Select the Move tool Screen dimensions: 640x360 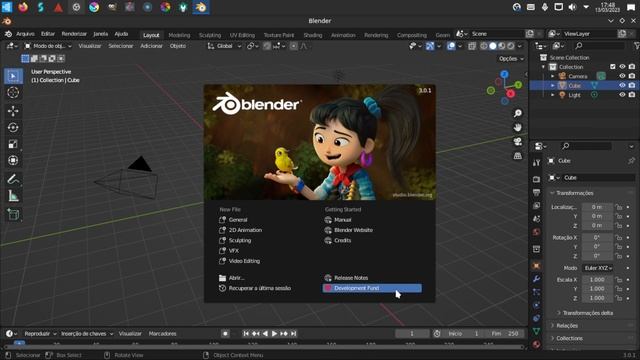pos(13,111)
